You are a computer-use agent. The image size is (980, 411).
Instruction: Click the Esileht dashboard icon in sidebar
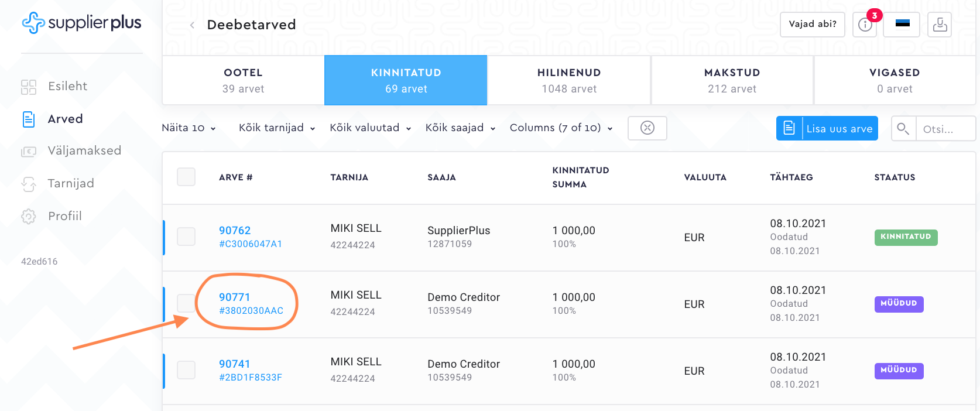tap(29, 87)
